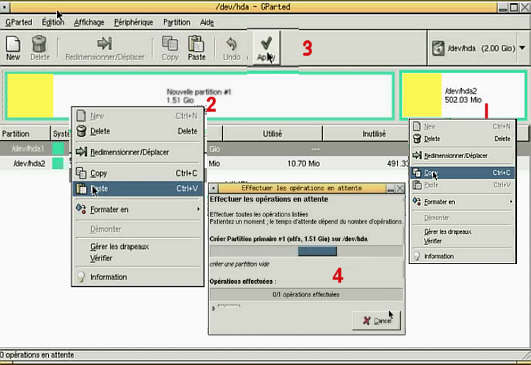Expand Formater en submenu in left menu
The width and height of the screenshot is (531, 365).
click(138, 210)
